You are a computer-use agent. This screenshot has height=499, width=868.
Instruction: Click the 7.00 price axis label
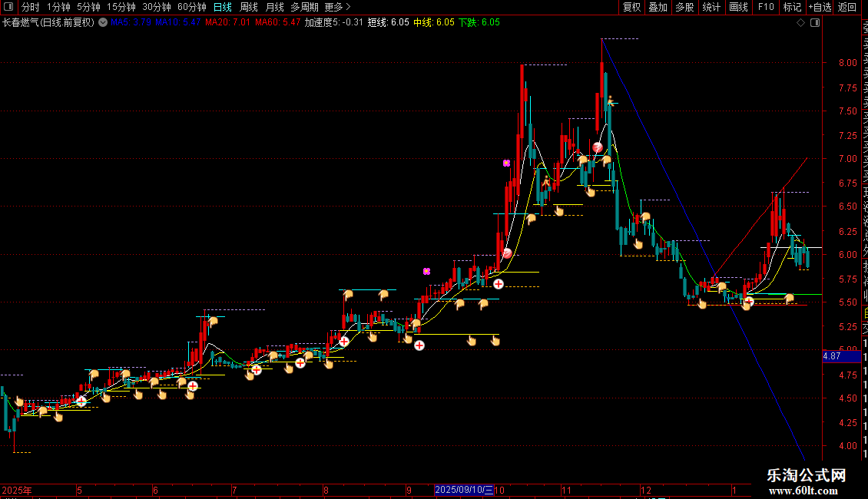coord(848,159)
